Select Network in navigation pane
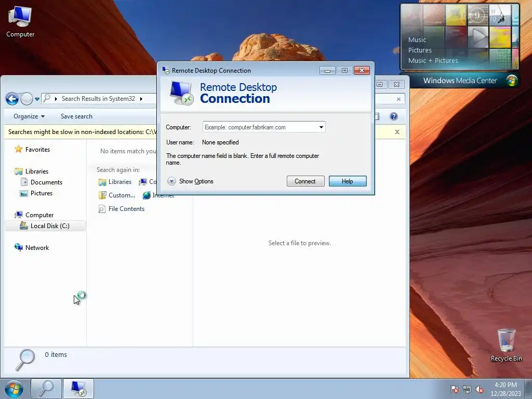 (32, 248)
